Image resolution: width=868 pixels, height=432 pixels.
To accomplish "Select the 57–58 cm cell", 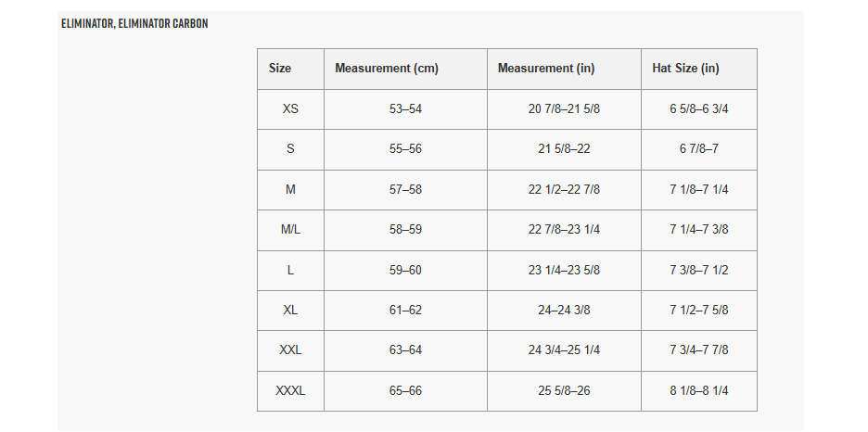I will coord(405,190).
